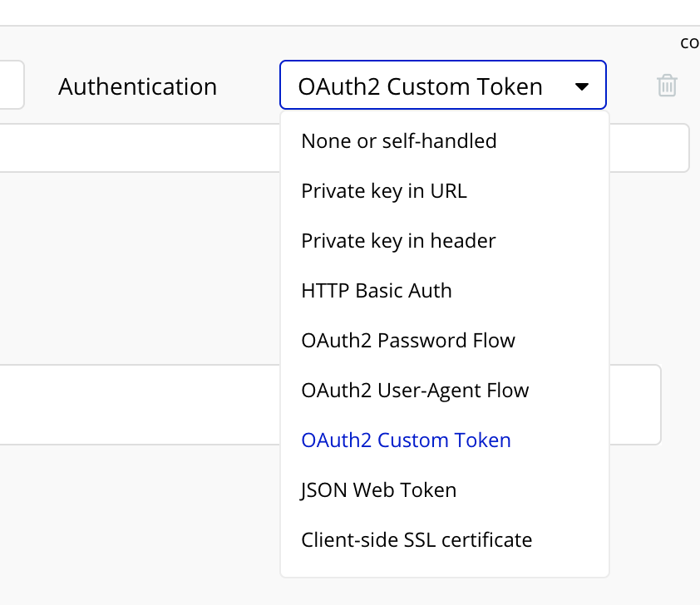
Task: Choose OAuth2 Password Flow
Action: [x=408, y=341]
